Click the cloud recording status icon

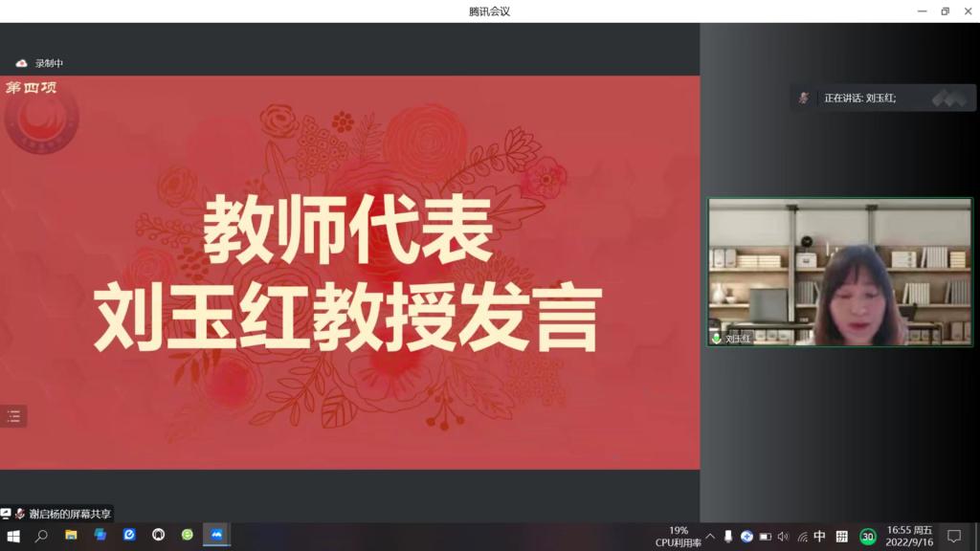click(x=22, y=63)
